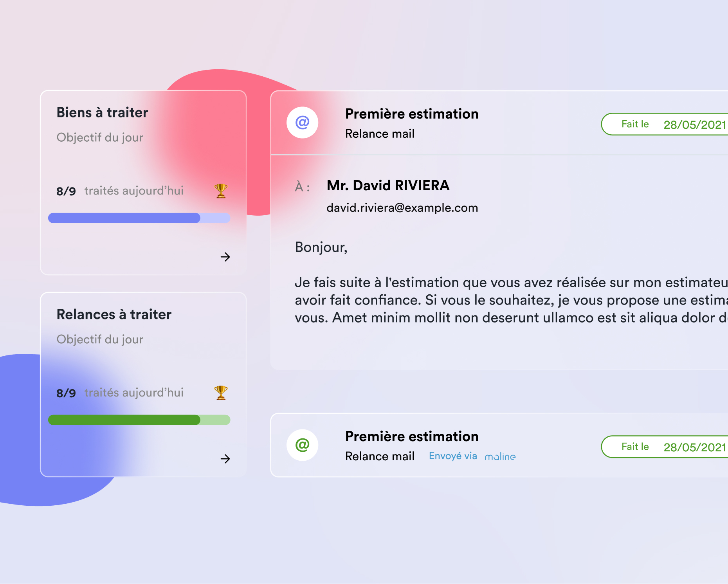728x584 pixels.
Task: Click the Envoyé via link
Action: pos(453,456)
